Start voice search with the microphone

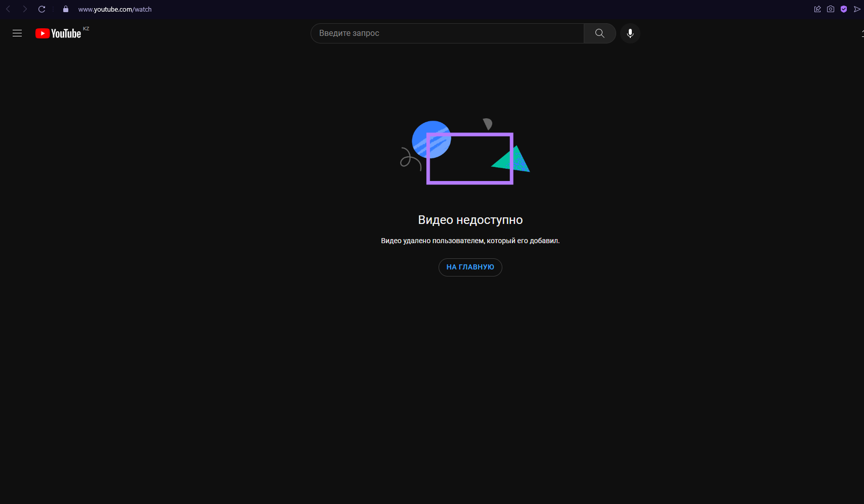click(630, 33)
